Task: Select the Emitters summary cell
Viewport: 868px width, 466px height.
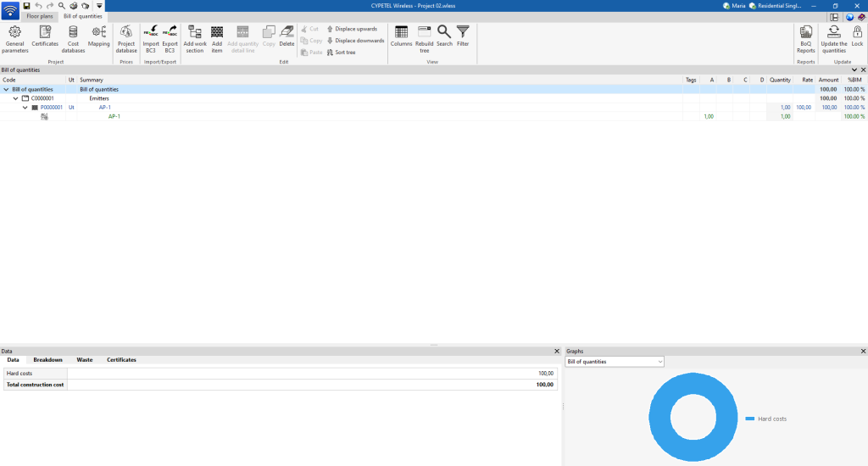Action: coord(99,98)
